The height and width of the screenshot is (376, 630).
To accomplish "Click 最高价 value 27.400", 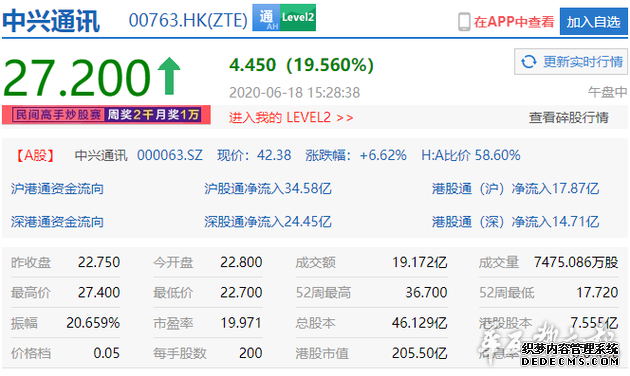I will pos(99,293).
